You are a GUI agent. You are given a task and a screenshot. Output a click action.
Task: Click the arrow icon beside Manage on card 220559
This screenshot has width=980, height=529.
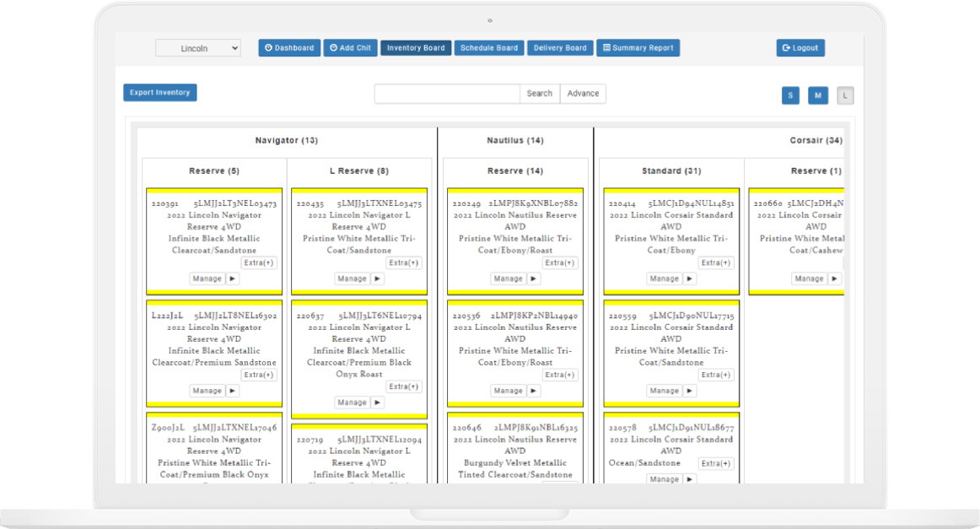tap(690, 391)
